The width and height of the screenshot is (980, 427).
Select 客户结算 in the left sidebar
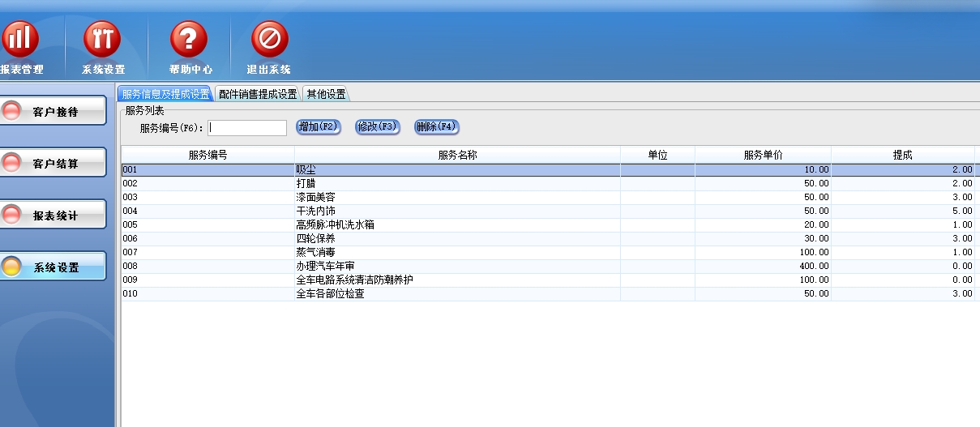[53, 163]
